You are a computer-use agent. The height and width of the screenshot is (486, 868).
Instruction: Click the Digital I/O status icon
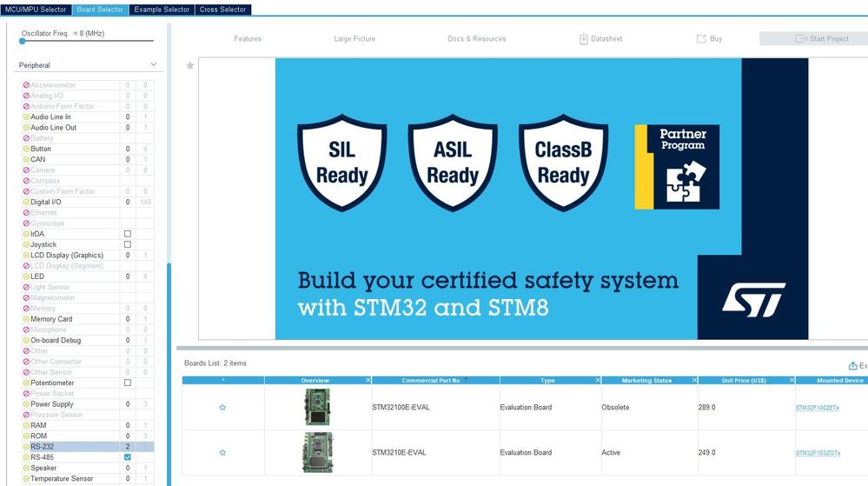click(26, 203)
